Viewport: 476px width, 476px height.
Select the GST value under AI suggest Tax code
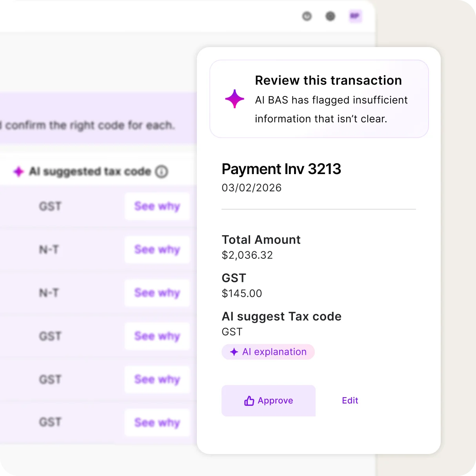[232, 332]
